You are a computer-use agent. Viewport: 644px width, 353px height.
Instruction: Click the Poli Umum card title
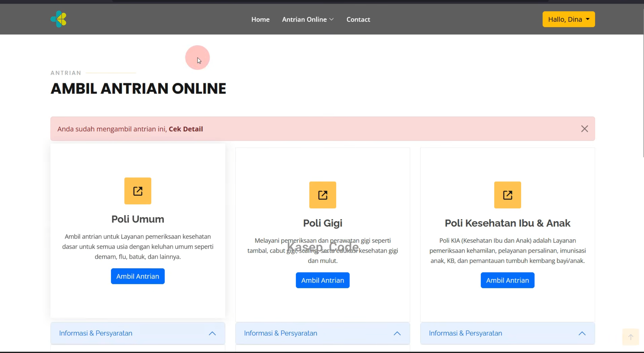[x=138, y=219]
